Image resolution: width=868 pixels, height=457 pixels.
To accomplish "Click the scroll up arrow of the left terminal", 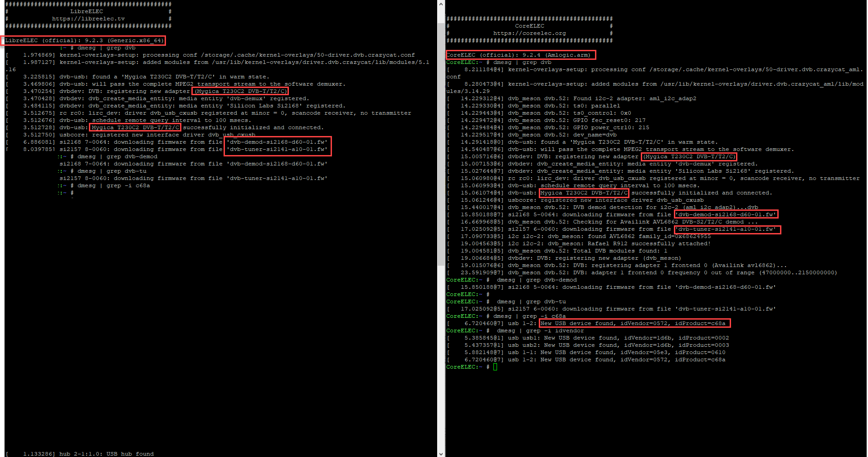I will pyautogui.click(x=441, y=4).
